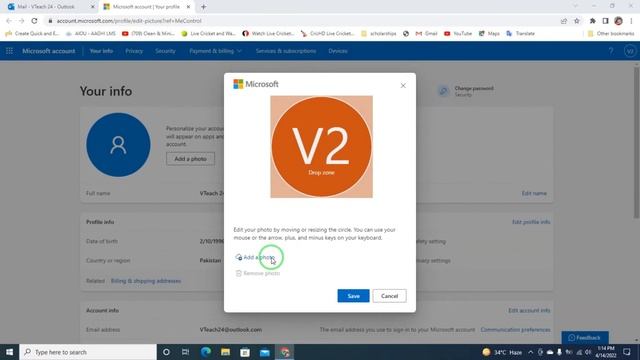The height and width of the screenshot is (360, 640).
Task: Open the Privacy tab
Action: [134, 51]
